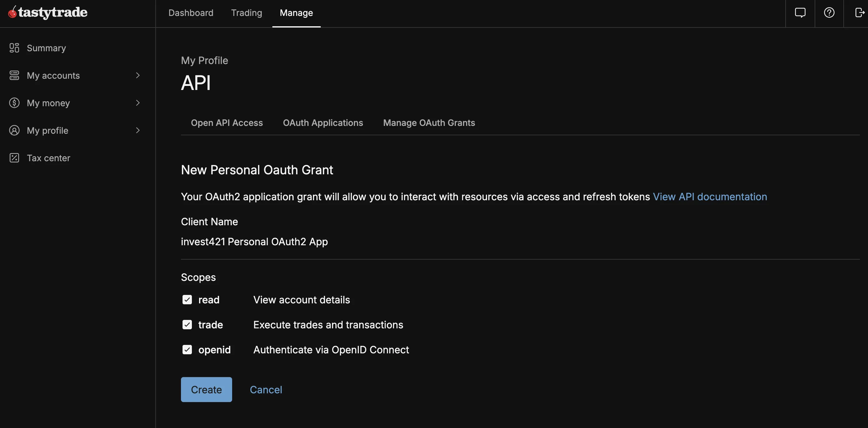Uncheck the read scope checkbox
The width and height of the screenshot is (868, 428).
(187, 300)
